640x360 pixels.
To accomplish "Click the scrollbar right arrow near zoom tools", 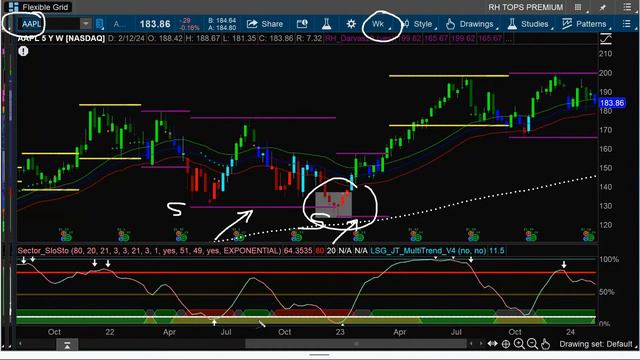I will 481,344.
